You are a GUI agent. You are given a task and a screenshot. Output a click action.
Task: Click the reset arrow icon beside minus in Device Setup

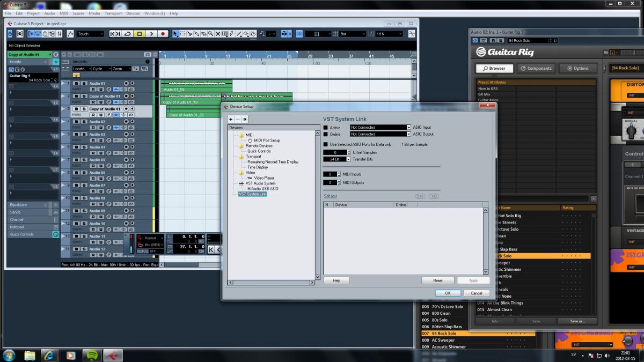245,119
